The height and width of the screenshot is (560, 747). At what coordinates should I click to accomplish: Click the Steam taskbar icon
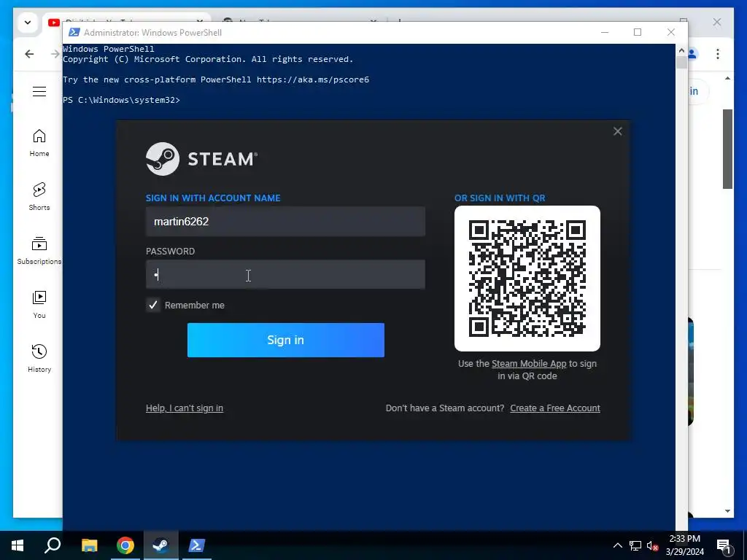[x=161, y=545]
